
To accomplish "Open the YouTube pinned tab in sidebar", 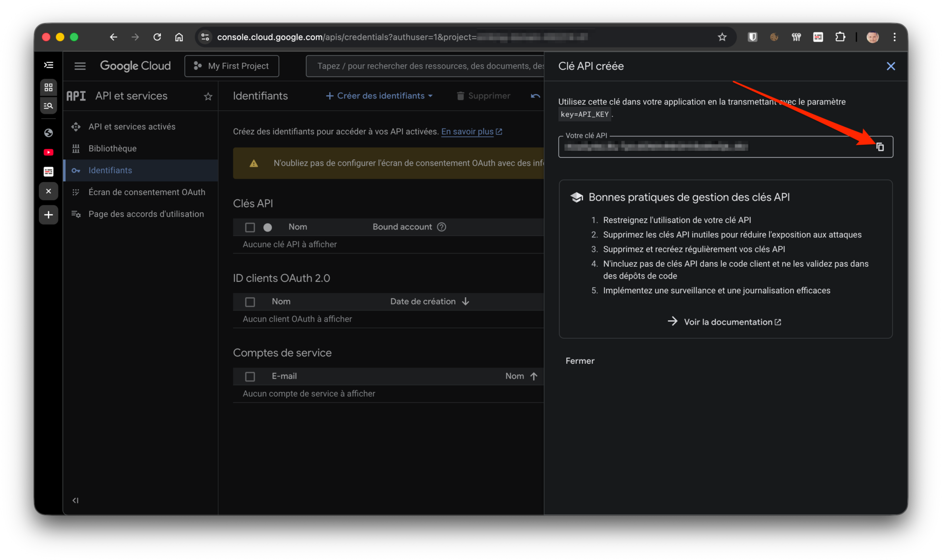I will tap(49, 153).
